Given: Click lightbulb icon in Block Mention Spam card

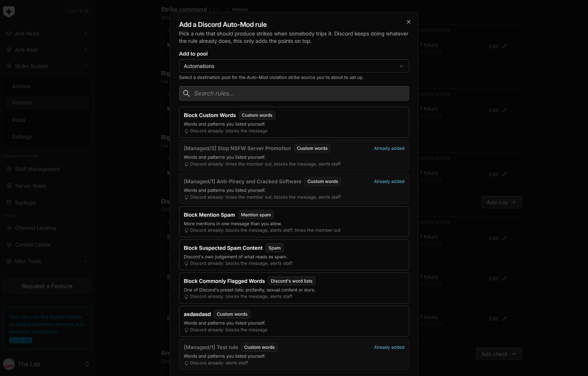Looking at the screenshot, I should point(186,230).
